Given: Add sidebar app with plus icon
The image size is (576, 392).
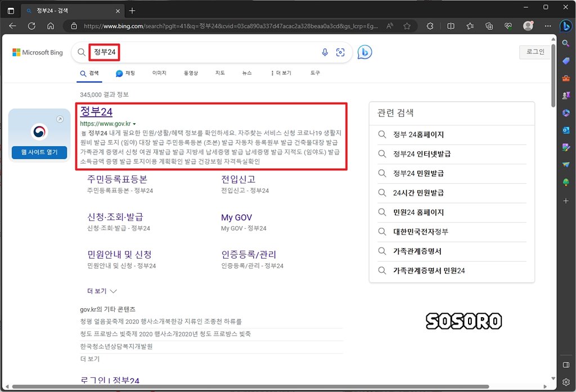Looking at the screenshot, I should click(566, 201).
